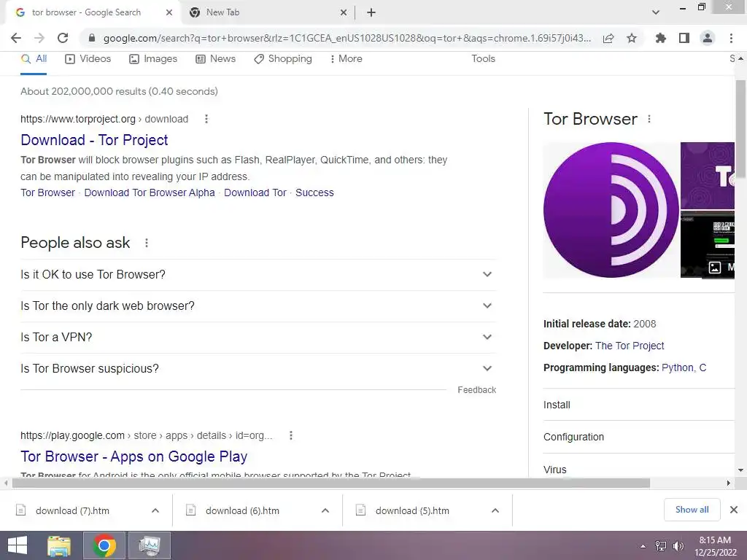This screenshot has height=560, width=747.
Task: Open the Success sitelink
Action: 314,192
